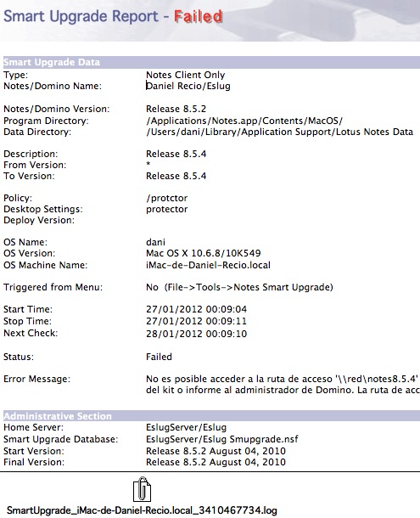Click the 'Notes/Domino Name:' label
Screen dimensions: 420x518
point(53,87)
